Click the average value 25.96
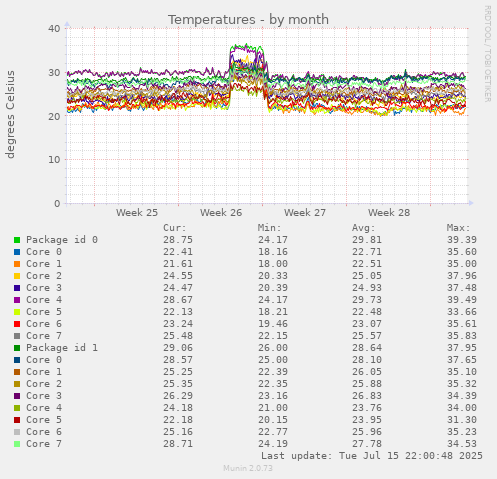This screenshot has width=497, height=479. pos(367,432)
